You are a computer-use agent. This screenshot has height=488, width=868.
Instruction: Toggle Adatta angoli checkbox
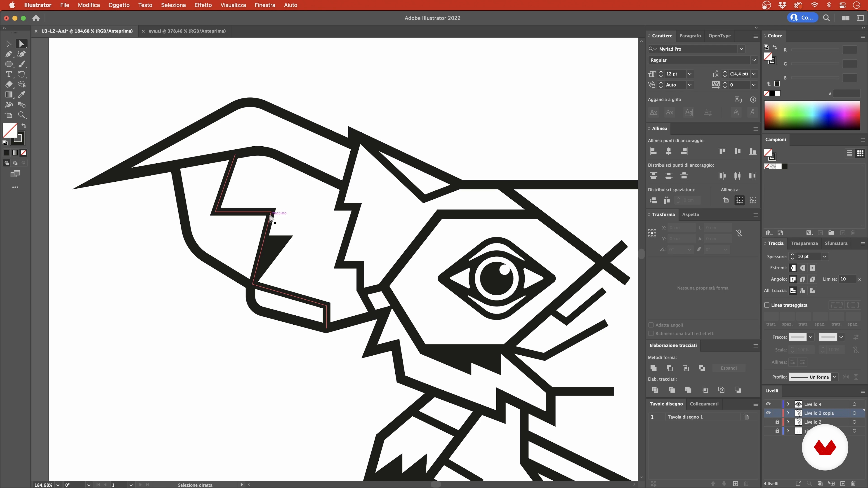651,325
